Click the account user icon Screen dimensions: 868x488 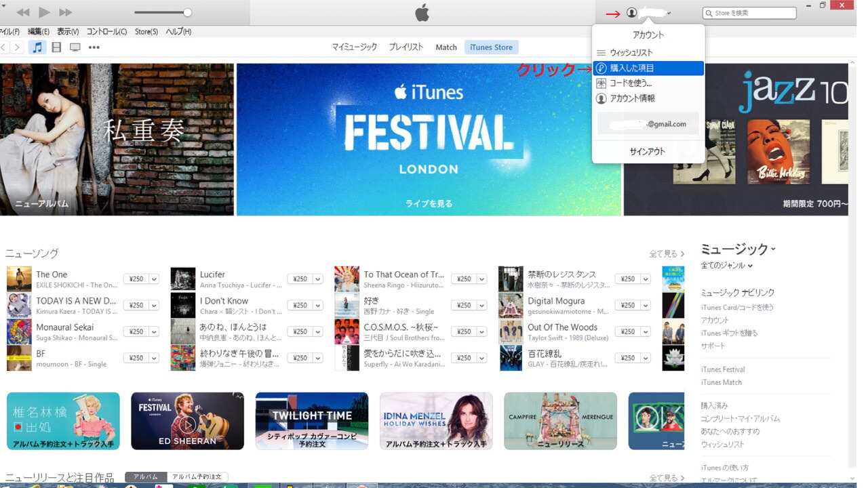pyautogui.click(x=631, y=13)
